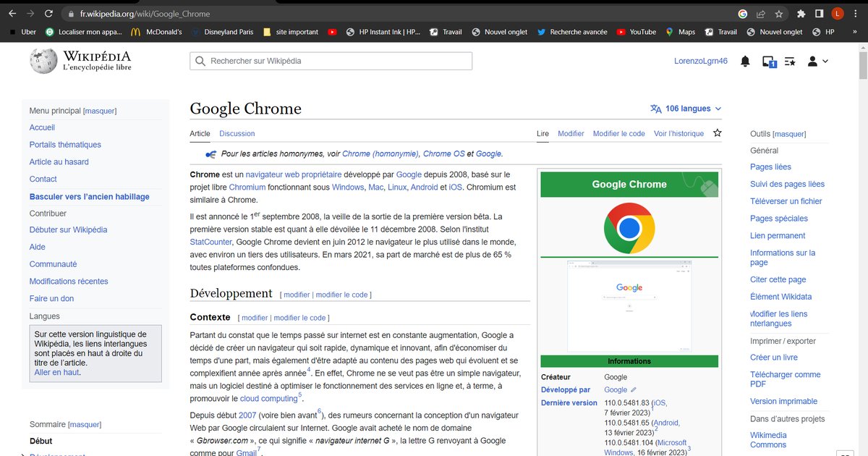Viewport: 868px width, 456px height.
Task: Open the Disneyland Paris bookmark
Action: (x=222, y=32)
